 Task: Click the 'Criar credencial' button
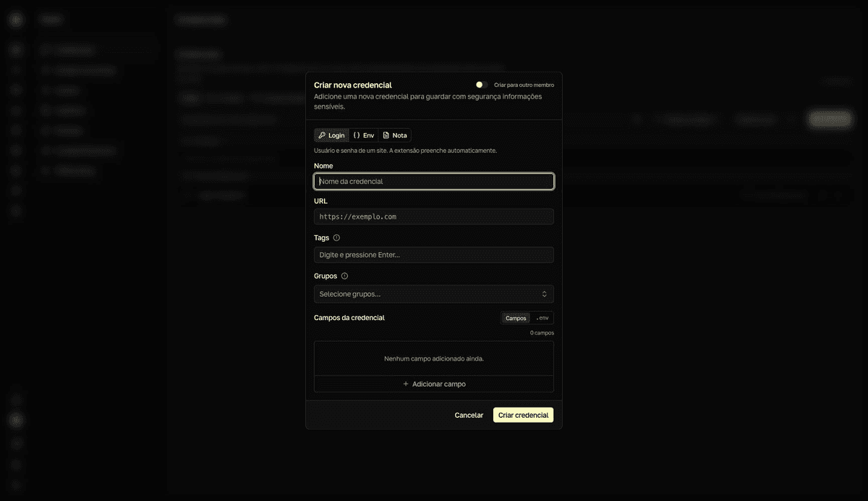524,415
